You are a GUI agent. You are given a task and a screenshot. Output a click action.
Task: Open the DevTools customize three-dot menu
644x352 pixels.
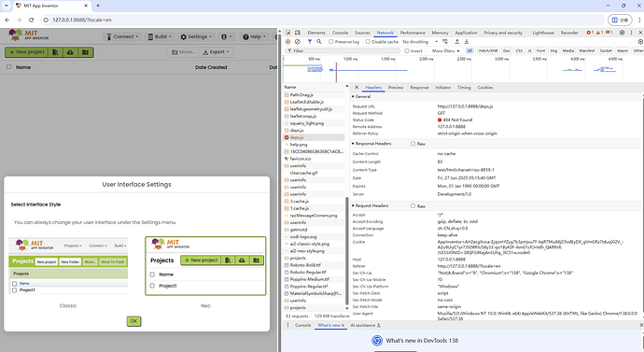pos(631,33)
